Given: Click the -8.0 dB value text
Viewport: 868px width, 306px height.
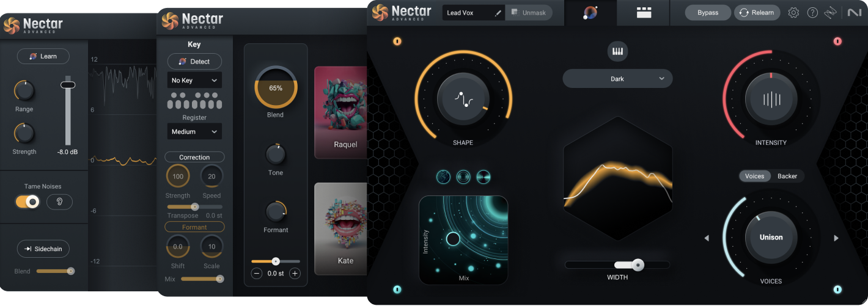Looking at the screenshot, I should tap(67, 152).
